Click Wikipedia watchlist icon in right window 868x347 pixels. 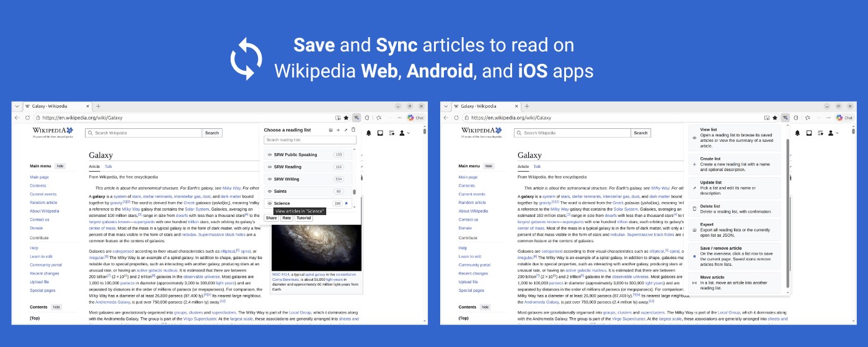(x=820, y=133)
